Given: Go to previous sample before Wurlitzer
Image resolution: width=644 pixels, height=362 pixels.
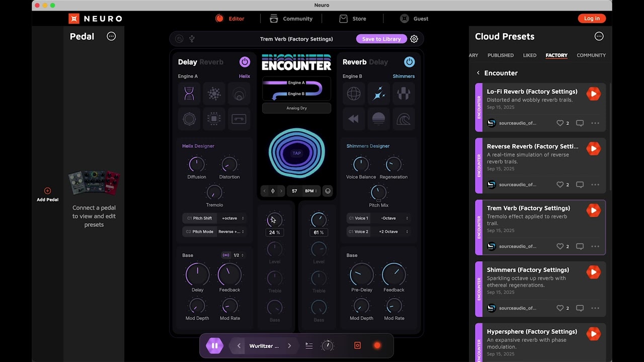Looking at the screenshot, I should tap(239, 346).
